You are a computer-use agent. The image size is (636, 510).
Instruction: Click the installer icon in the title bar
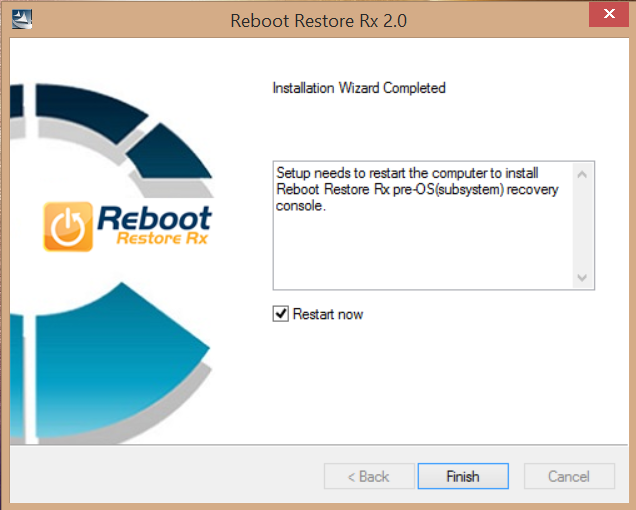click(22, 19)
